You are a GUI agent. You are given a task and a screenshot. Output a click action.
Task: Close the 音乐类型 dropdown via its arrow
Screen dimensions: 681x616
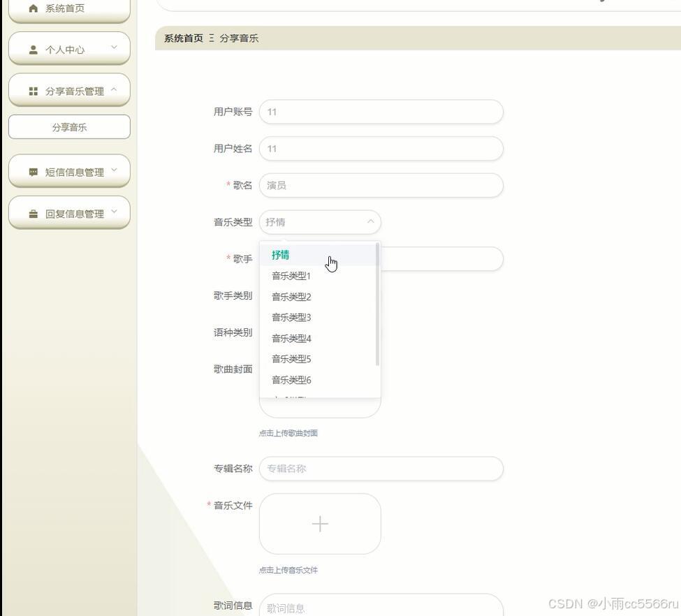[x=370, y=221]
